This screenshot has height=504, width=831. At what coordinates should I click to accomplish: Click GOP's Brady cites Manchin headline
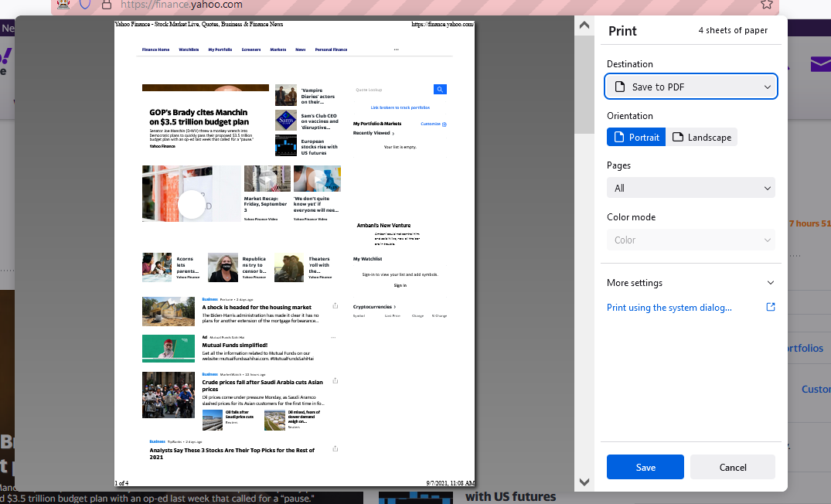point(199,117)
